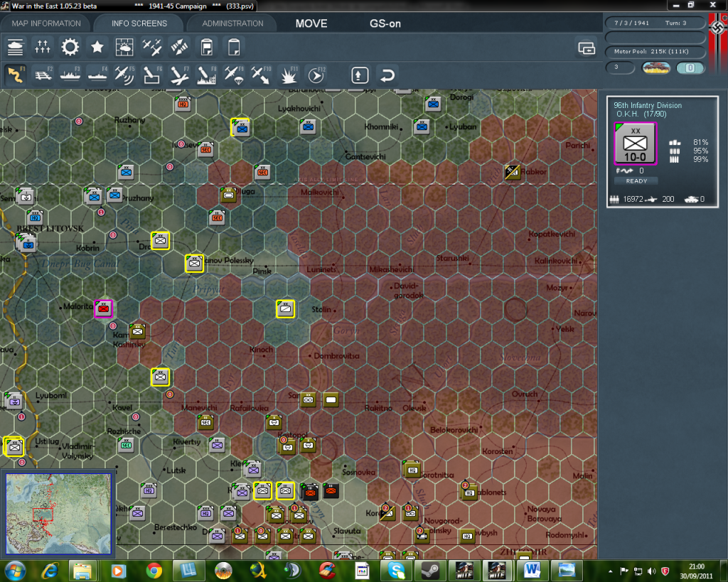Click the burning tank battle button
The height and width of the screenshot is (582, 728).
pyautogui.click(x=656, y=68)
